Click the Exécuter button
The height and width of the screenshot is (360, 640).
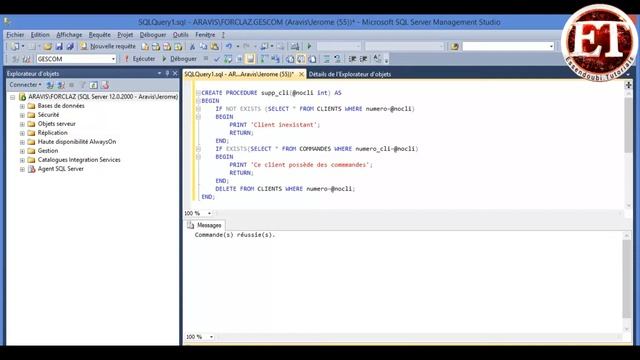coord(140,59)
